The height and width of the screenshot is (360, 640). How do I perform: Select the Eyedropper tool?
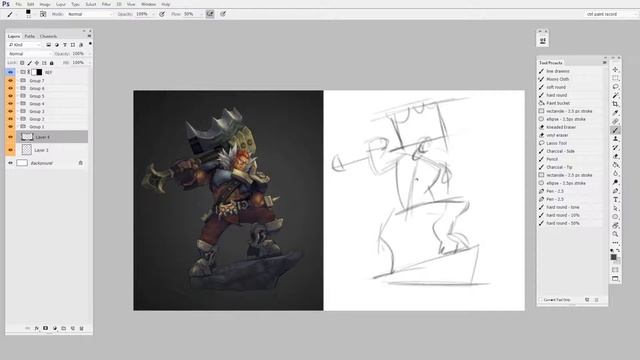point(616,113)
